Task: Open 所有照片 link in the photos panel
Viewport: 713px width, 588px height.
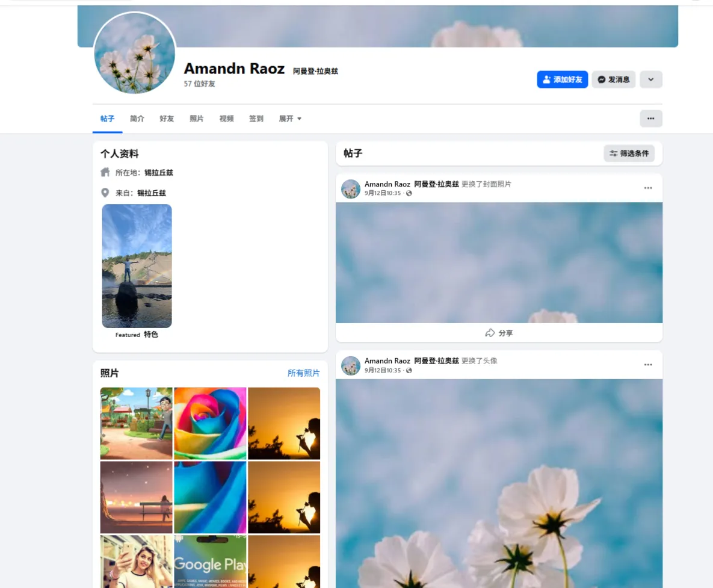Action: pyautogui.click(x=304, y=373)
